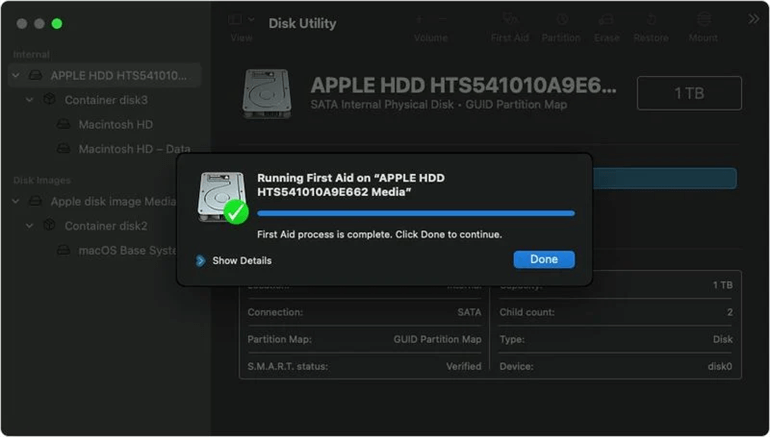Click the green zoom window button

tap(57, 24)
